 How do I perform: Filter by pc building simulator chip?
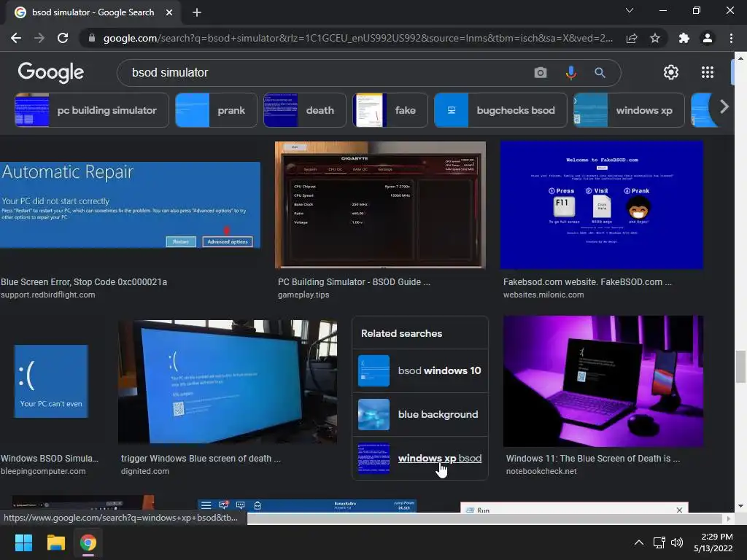pos(91,110)
